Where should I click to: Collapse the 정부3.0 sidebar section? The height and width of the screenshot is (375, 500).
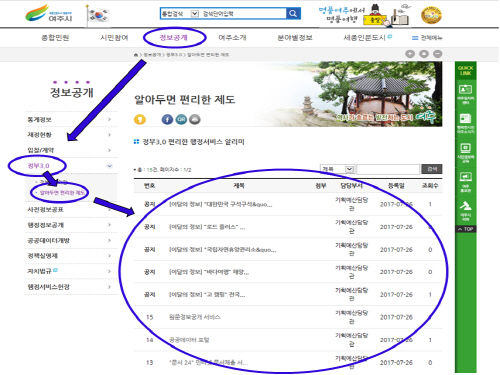pos(109,166)
